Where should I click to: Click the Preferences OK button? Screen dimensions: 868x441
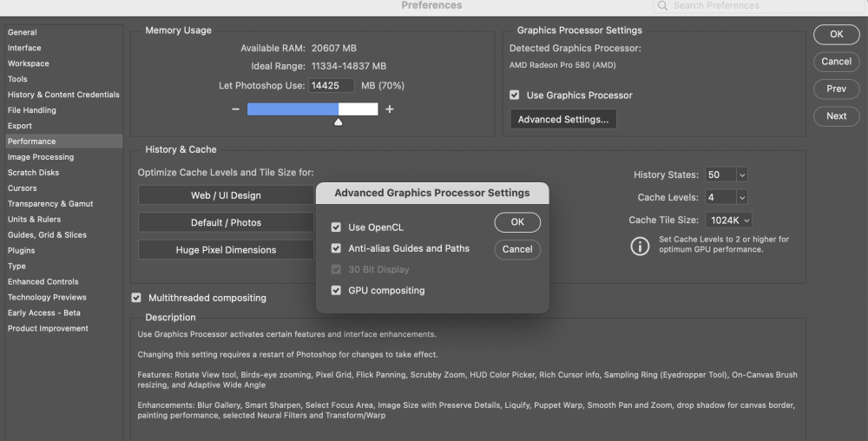[x=837, y=35]
